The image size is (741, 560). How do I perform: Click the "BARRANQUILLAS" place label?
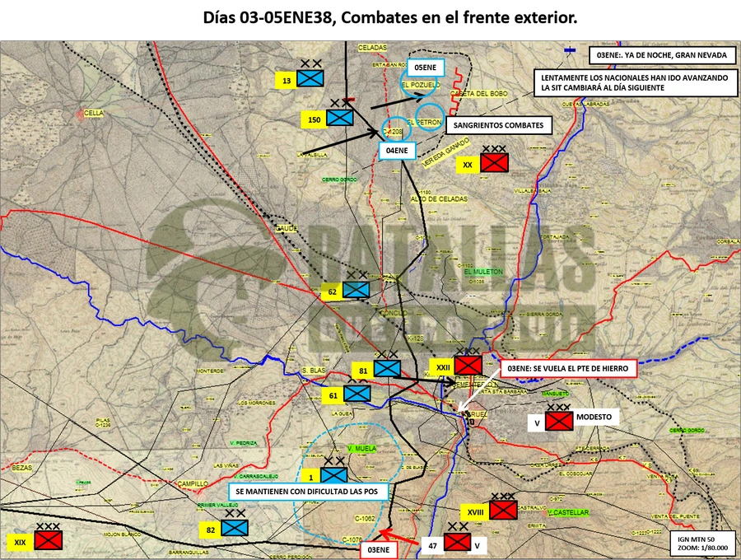(x=189, y=552)
